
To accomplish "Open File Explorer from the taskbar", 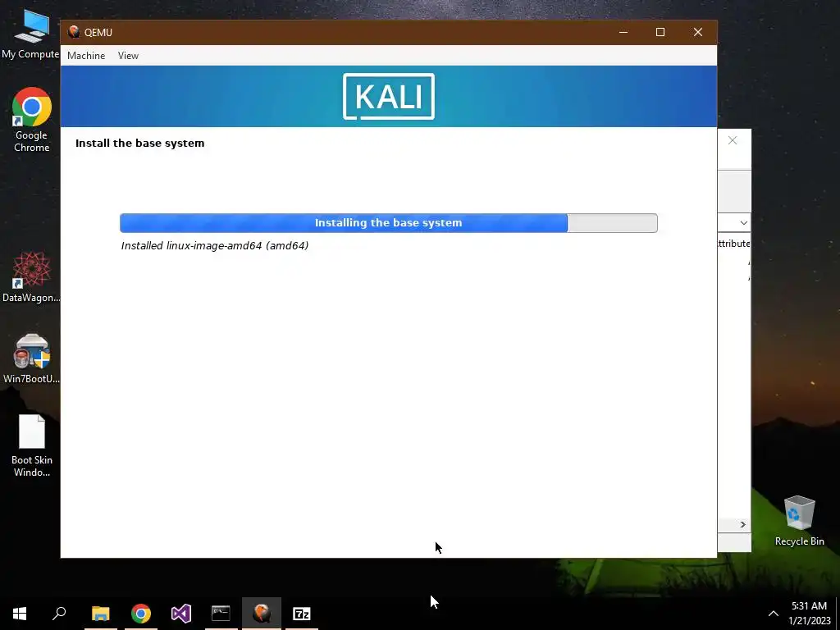I will tap(100, 614).
